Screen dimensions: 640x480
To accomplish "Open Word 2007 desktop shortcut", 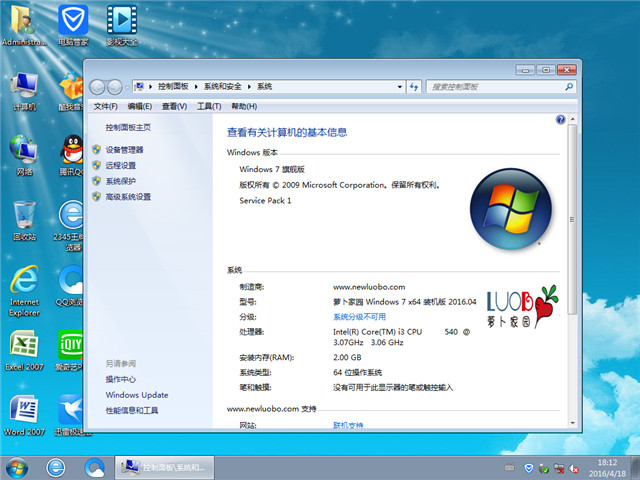I will pos(24,415).
